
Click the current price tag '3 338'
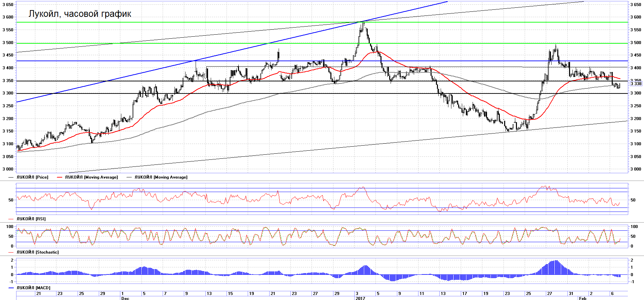tap(636, 84)
